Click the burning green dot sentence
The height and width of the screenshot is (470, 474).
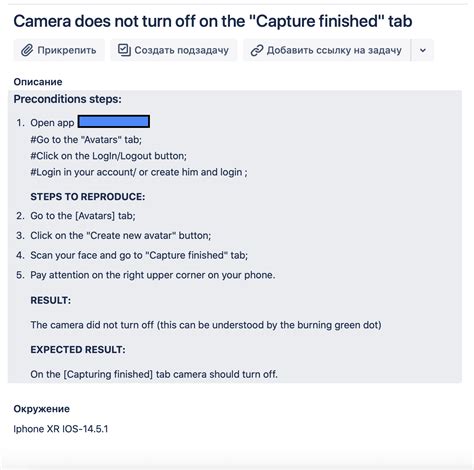pos(206,325)
